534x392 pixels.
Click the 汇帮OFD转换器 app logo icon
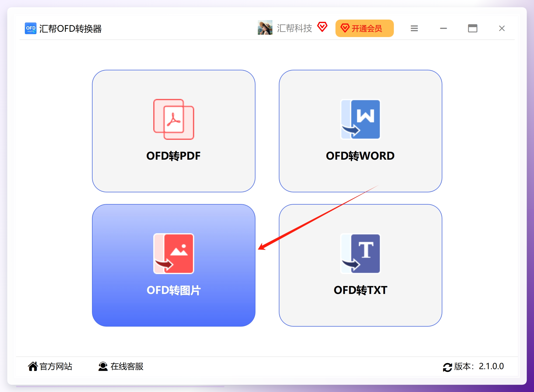tap(31, 28)
